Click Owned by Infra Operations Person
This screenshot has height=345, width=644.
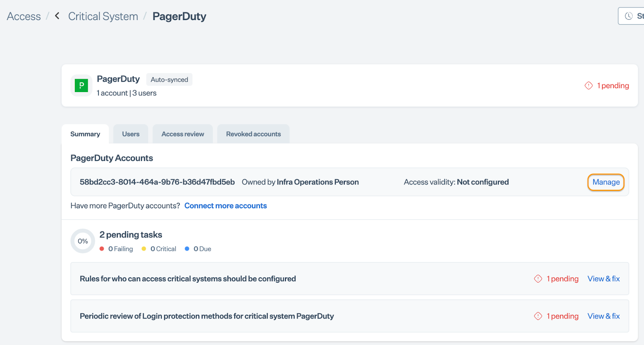tap(300, 182)
